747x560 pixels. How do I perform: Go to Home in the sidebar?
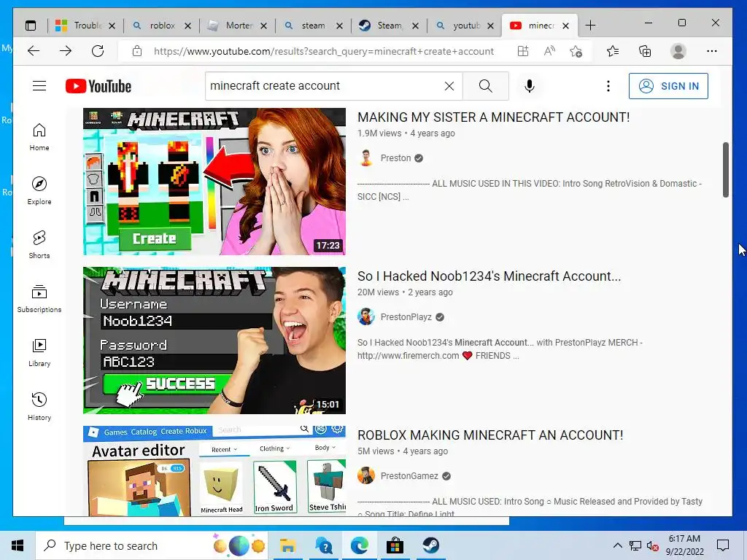(x=39, y=138)
